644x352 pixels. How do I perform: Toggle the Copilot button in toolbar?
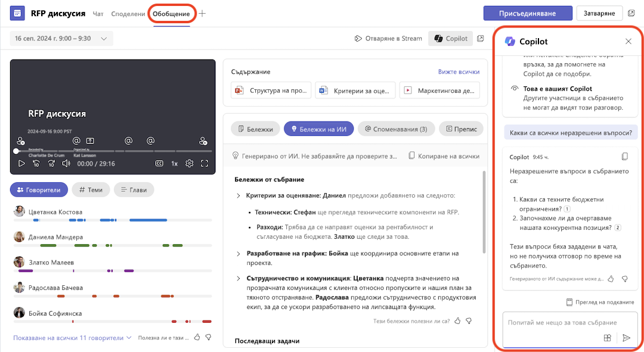coord(451,38)
